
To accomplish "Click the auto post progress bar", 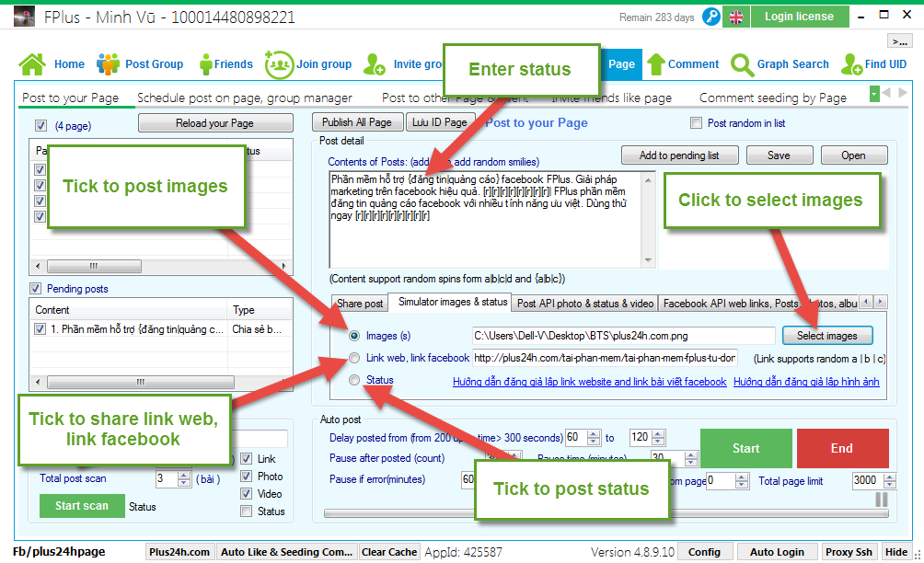I will coord(606,513).
